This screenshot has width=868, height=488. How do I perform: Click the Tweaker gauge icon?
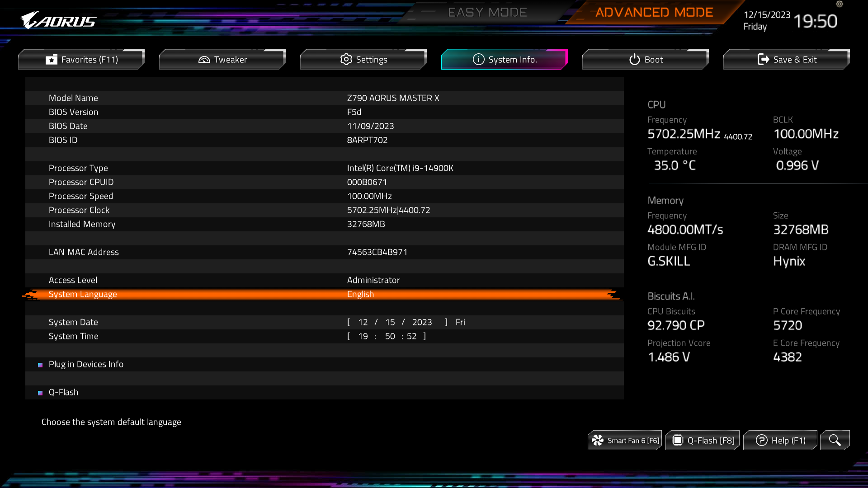click(204, 60)
